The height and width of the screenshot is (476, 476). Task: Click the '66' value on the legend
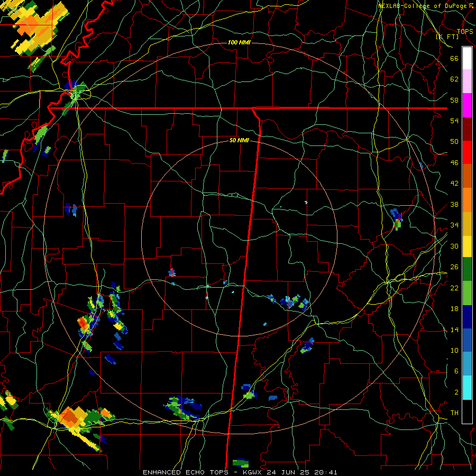pyautogui.click(x=454, y=58)
